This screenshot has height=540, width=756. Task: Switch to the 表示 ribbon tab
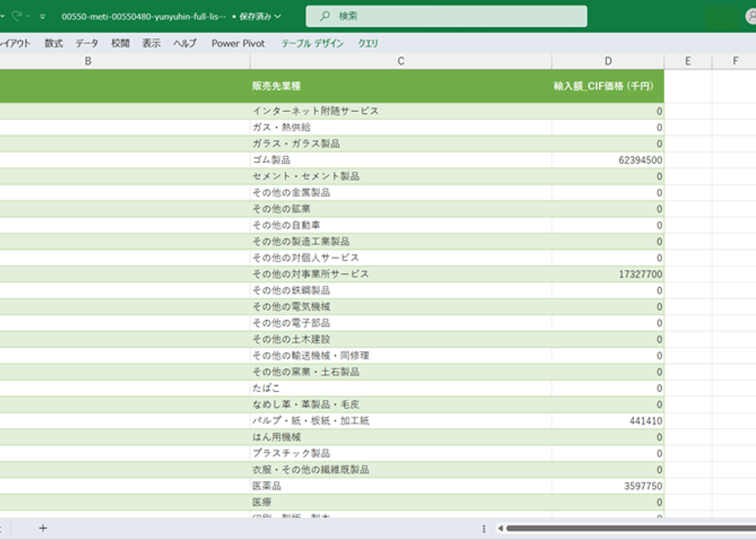pyautogui.click(x=151, y=43)
